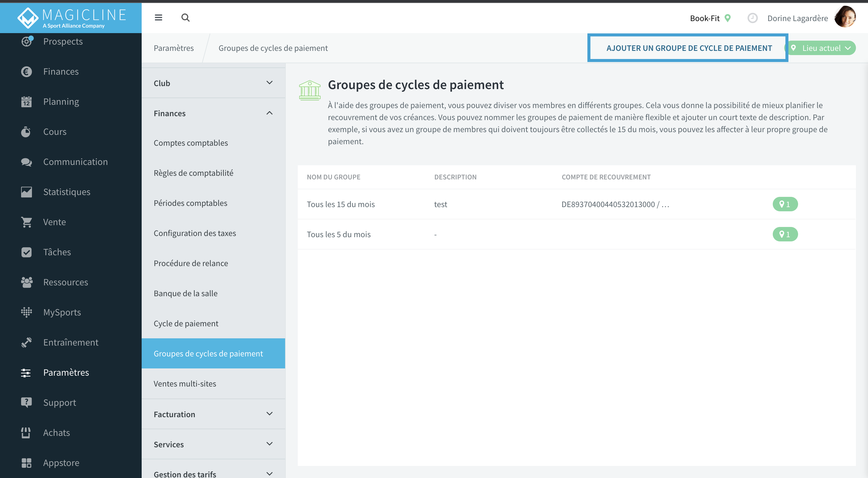Click Ajouter un groupe de cycle de paiement
Viewport: 868px width, 478px height.
(x=689, y=48)
